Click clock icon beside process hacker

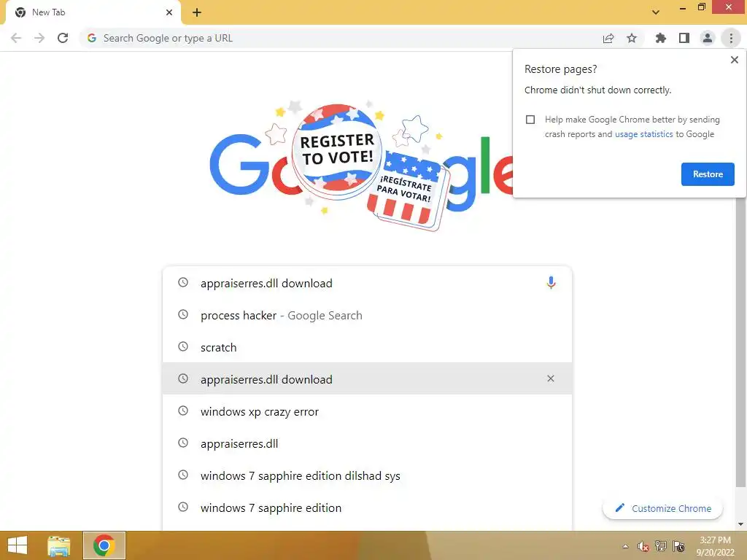click(183, 314)
